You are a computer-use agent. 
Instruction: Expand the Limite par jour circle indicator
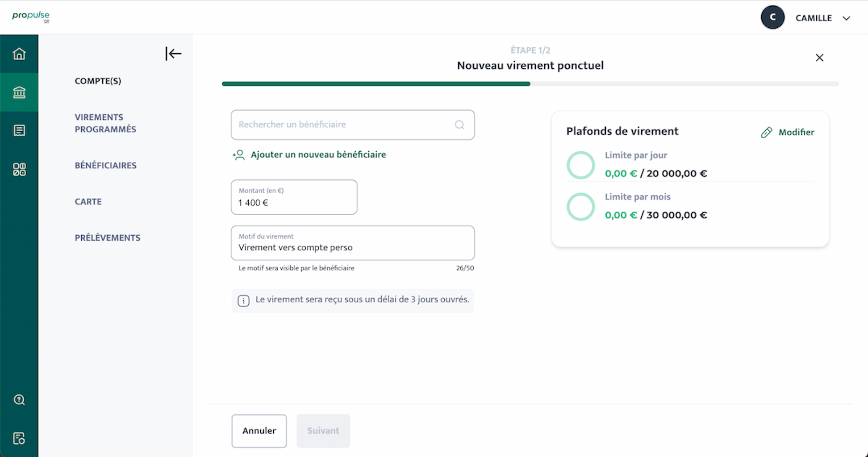coord(580,165)
